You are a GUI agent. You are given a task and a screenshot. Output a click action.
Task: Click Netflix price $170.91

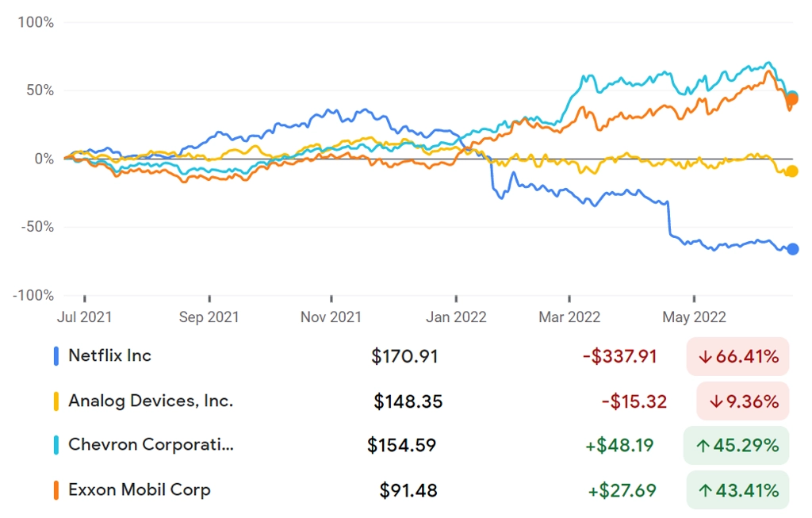405,356
